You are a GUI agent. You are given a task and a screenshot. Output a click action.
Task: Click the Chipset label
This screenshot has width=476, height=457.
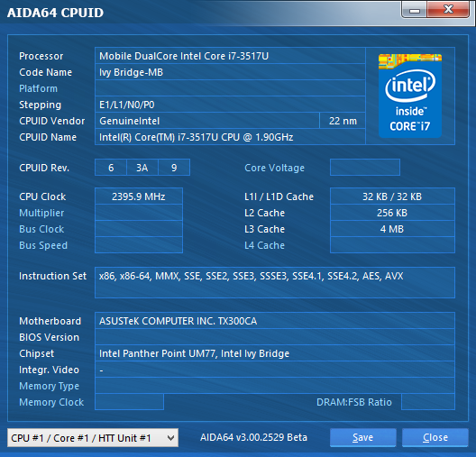tap(36, 353)
